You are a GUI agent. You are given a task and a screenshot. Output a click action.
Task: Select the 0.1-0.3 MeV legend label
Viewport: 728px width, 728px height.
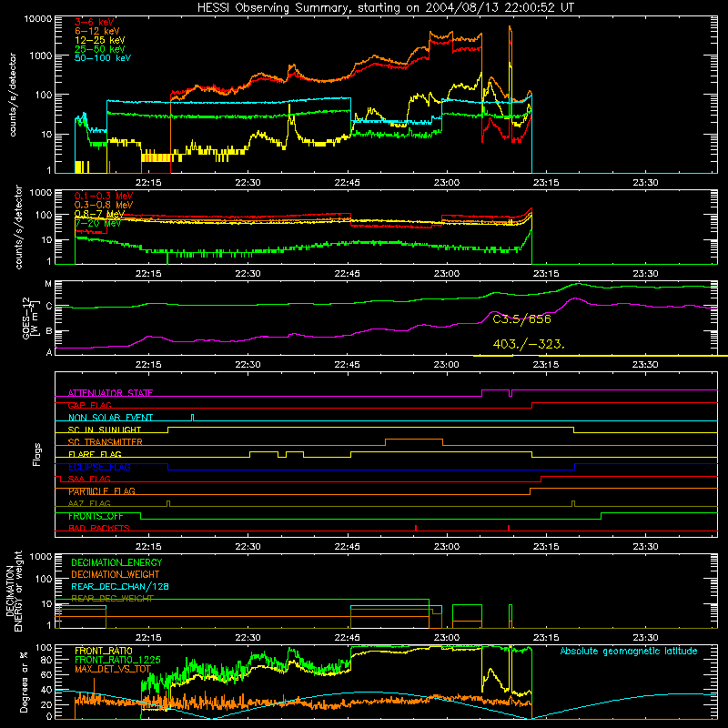point(104,196)
